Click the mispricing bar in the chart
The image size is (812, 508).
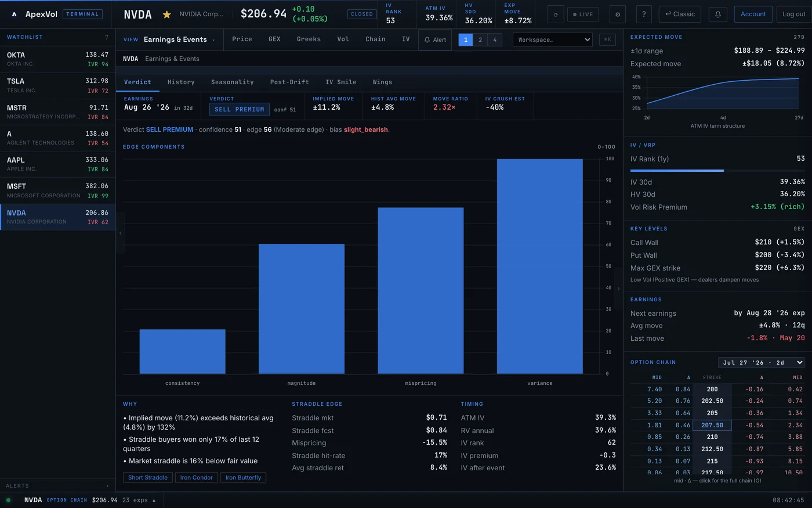420,290
